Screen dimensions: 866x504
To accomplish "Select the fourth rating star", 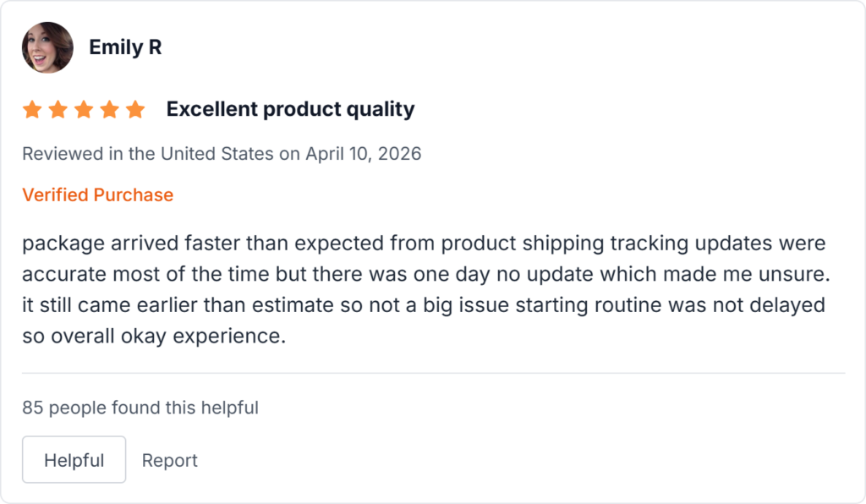I will coord(109,110).
